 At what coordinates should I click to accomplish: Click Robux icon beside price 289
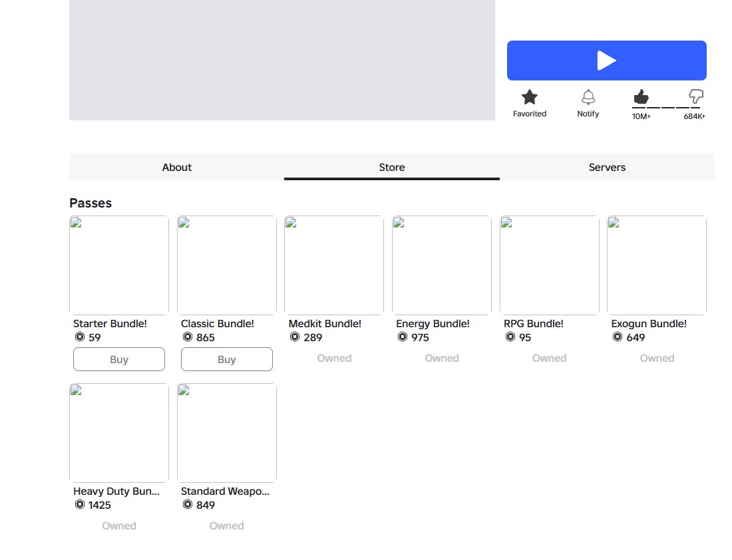(295, 337)
